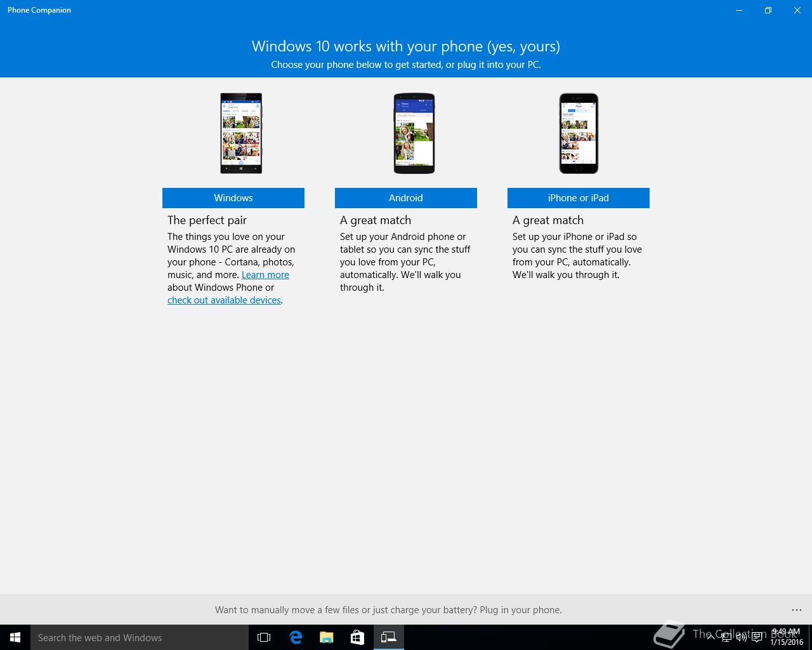Screen dimensions: 812x650
Task: Follow the check out available devices link
Action: [224, 300]
